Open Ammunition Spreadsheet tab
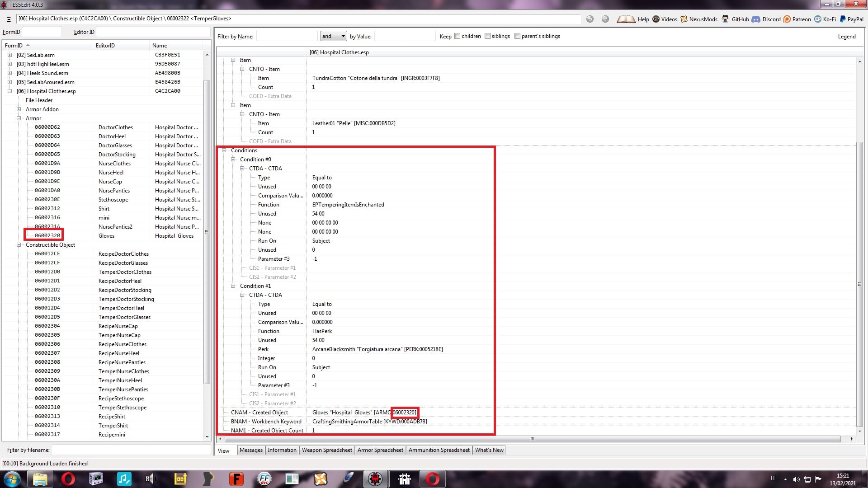This screenshot has width=868, height=488. pyautogui.click(x=439, y=450)
